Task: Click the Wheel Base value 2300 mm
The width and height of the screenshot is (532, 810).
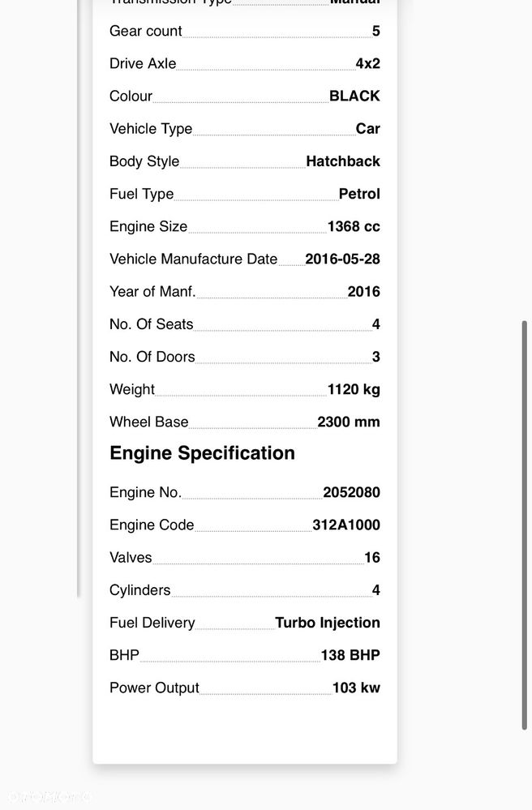Action: pos(348,422)
